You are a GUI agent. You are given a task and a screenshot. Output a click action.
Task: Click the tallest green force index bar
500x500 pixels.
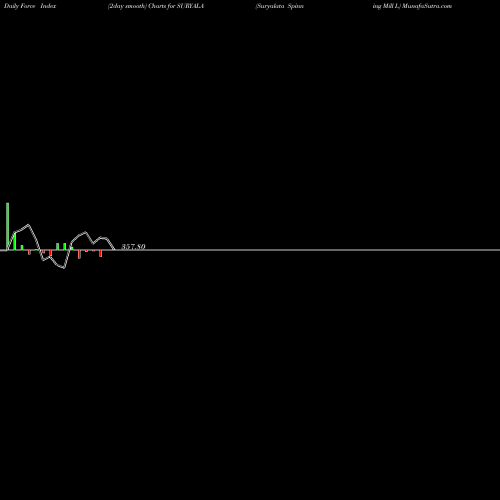8,226
